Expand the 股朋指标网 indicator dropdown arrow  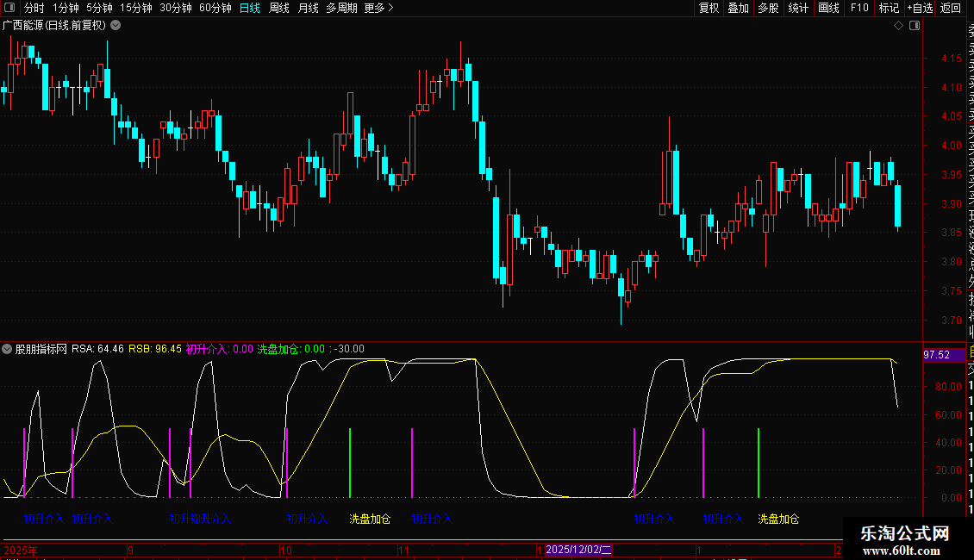tap(8, 349)
